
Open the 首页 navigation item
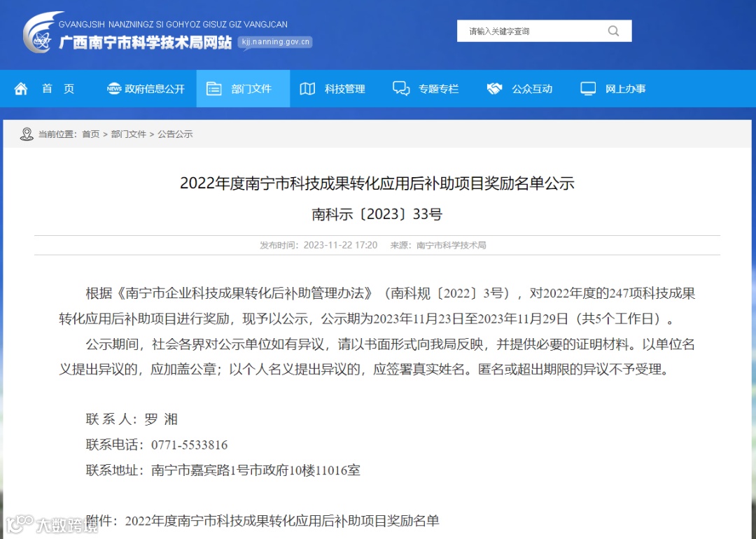click(x=58, y=89)
